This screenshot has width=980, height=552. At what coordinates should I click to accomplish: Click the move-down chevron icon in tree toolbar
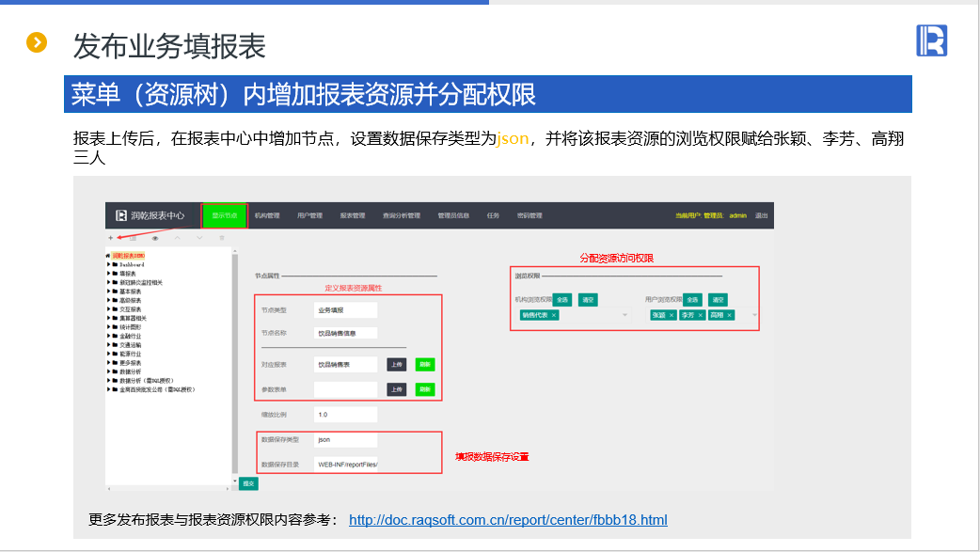click(x=199, y=238)
